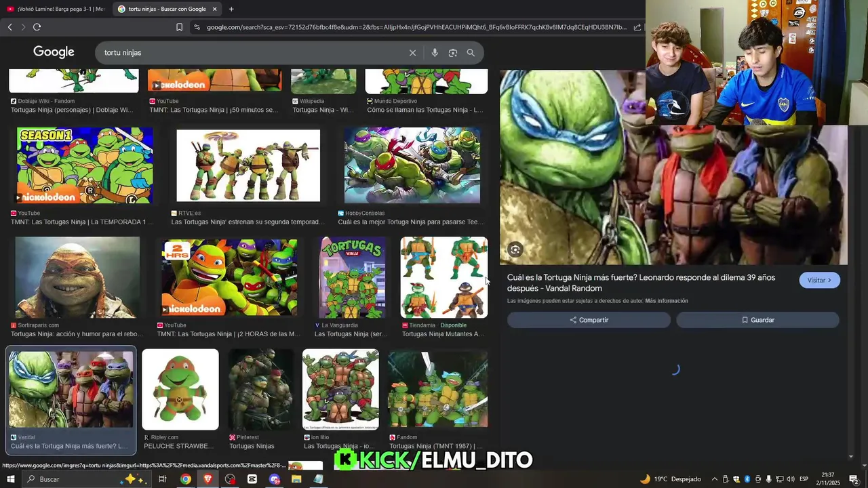The width and height of the screenshot is (868, 488).
Task: Click the PELUCHE STRAWBE... caption
Action: [178, 446]
